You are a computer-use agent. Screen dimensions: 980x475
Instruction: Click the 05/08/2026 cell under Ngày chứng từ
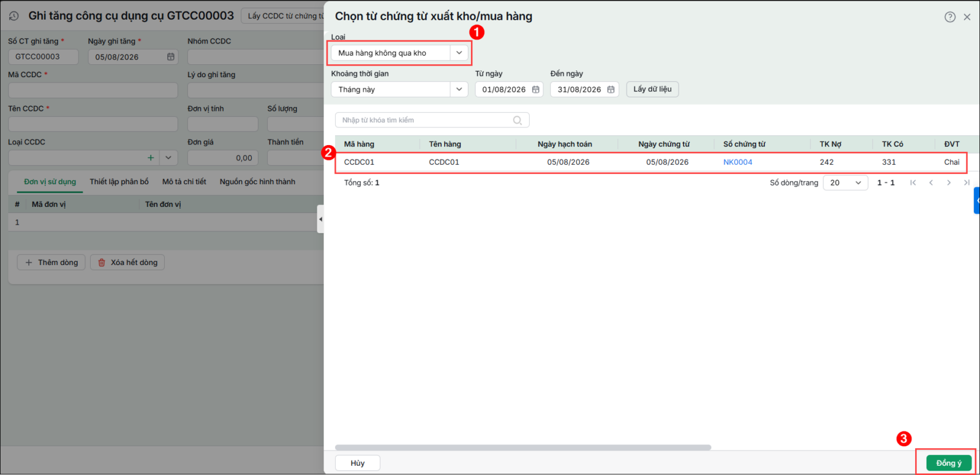tap(667, 162)
